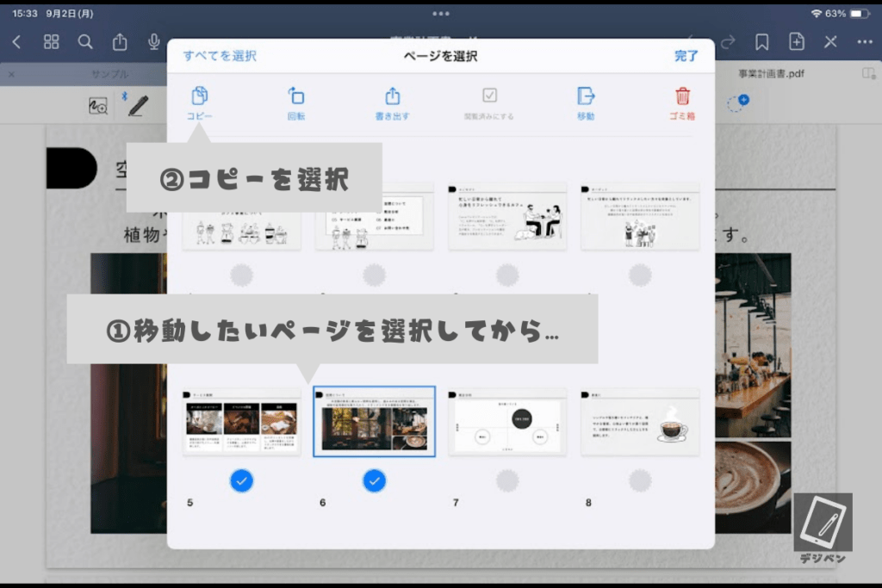This screenshot has height=588, width=882.
Task: Tap the bookmark icon
Action: pyautogui.click(x=762, y=42)
